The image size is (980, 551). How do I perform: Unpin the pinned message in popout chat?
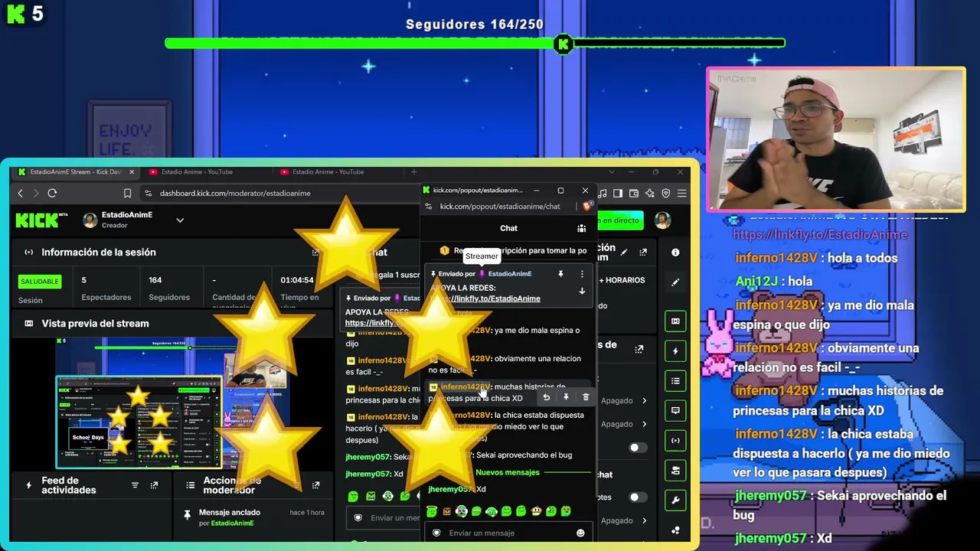[560, 274]
